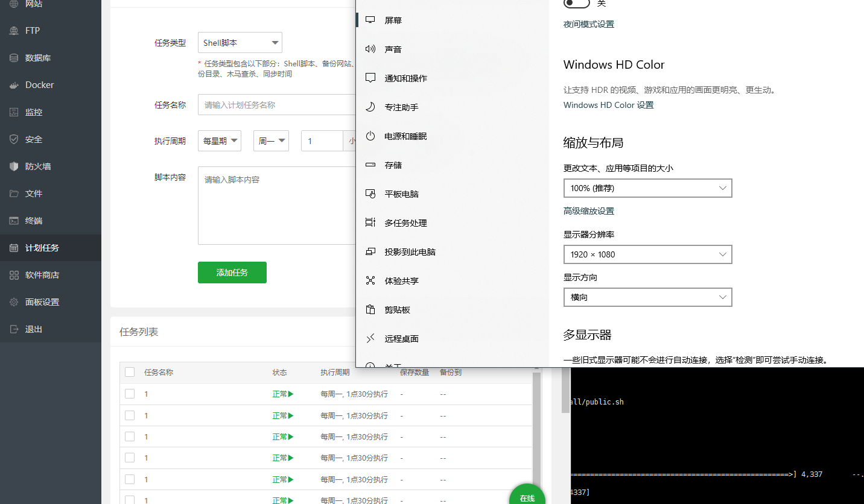
Task: Select the 计划任务 calendar icon
Action: [x=14, y=248]
